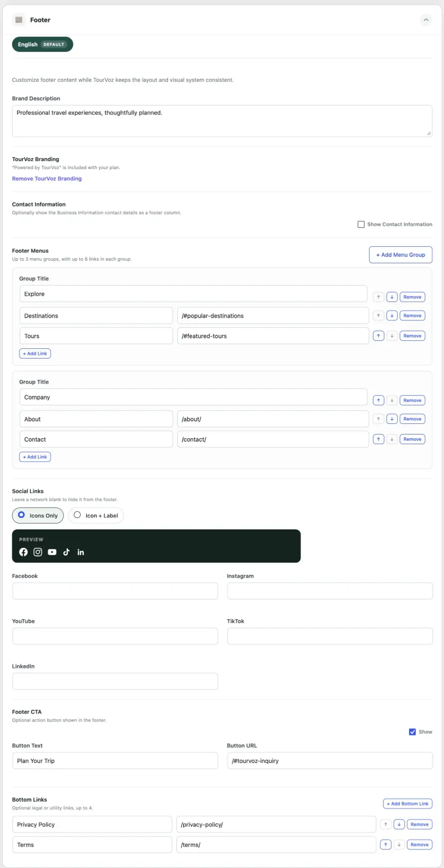
Task: Open Remove TourVoz Branding link
Action: pyautogui.click(x=47, y=179)
